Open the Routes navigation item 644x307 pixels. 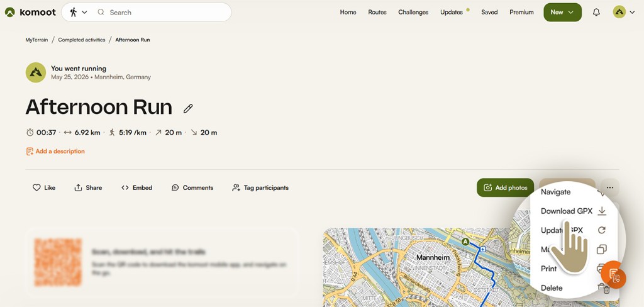pos(377,13)
